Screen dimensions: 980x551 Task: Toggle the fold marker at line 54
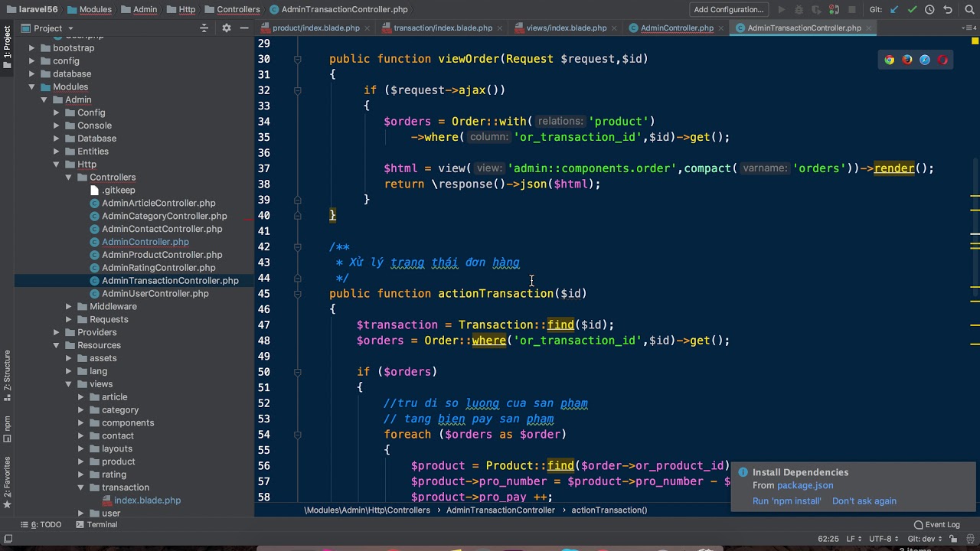tap(297, 435)
